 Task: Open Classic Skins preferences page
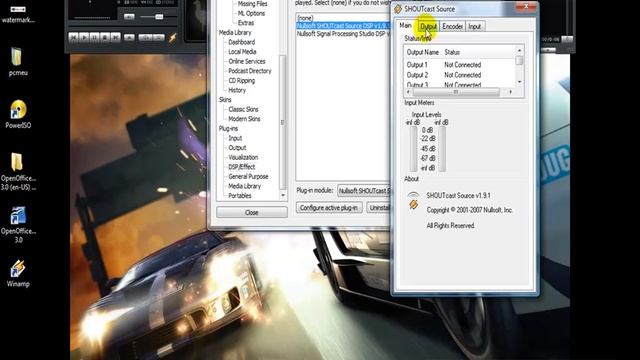(x=243, y=109)
